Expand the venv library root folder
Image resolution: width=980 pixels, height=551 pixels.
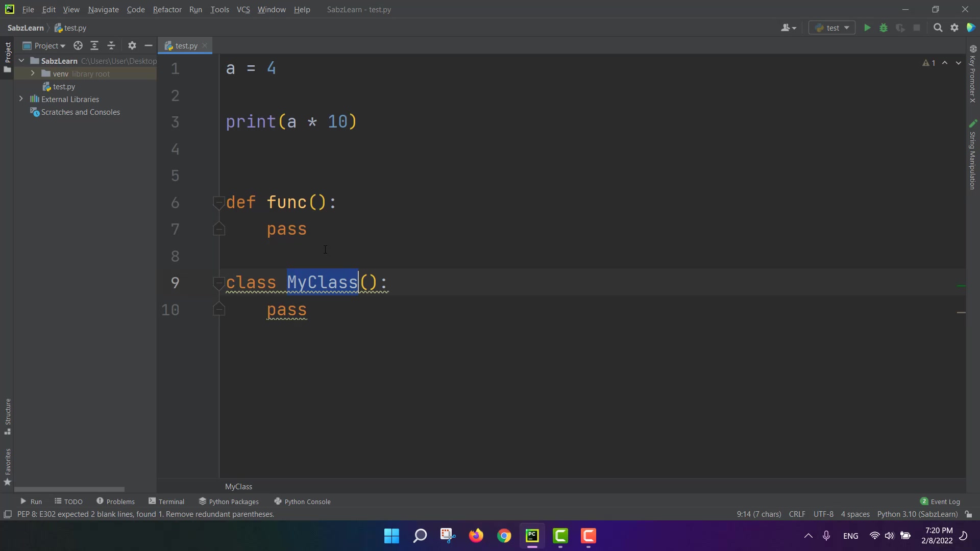click(33, 73)
